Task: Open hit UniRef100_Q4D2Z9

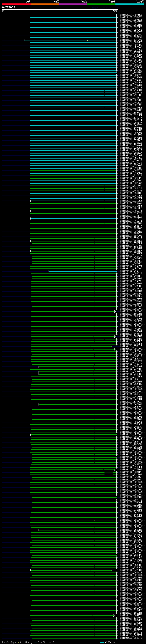Action: tap(131, 635)
